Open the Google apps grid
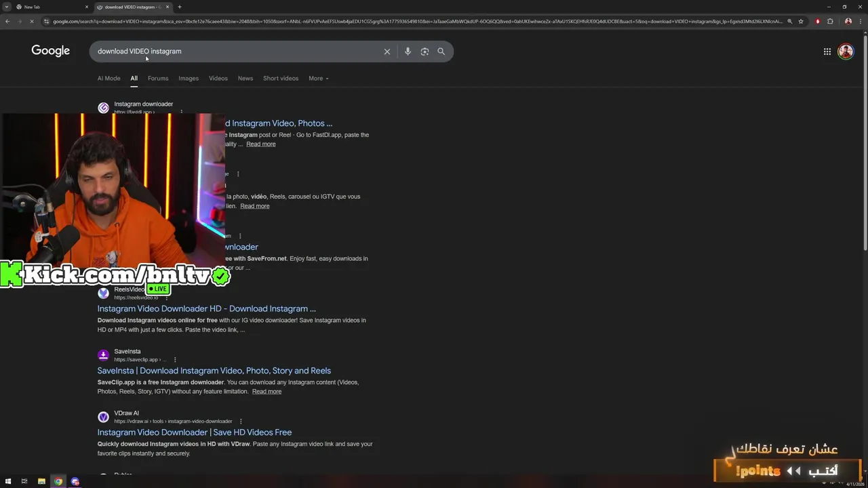This screenshot has height=488, width=868. point(827,52)
